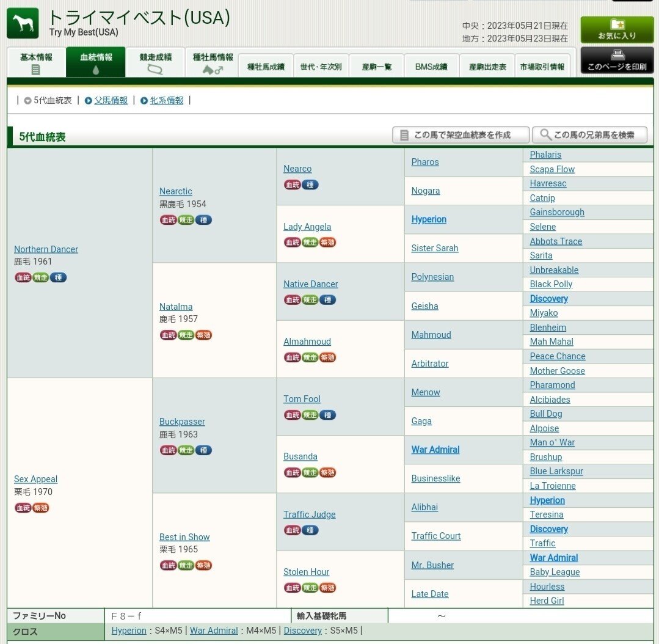Click Traffic Judge's 血統 badge

tap(292, 530)
